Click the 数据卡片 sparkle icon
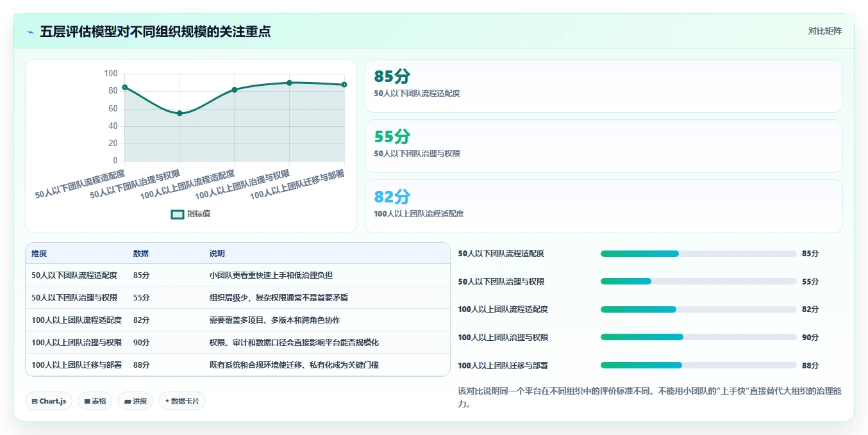The width and height of the screenshot is (868, 435). click(167, 401)
